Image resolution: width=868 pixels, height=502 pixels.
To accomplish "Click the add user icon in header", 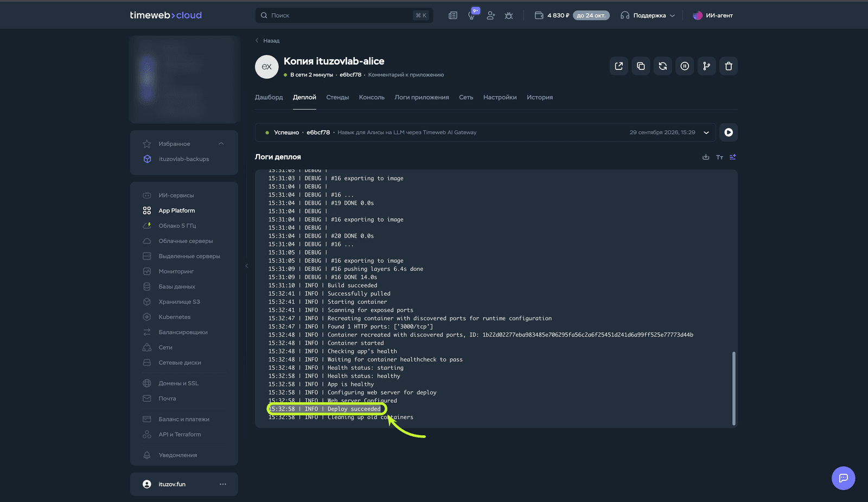I will 491,16.
